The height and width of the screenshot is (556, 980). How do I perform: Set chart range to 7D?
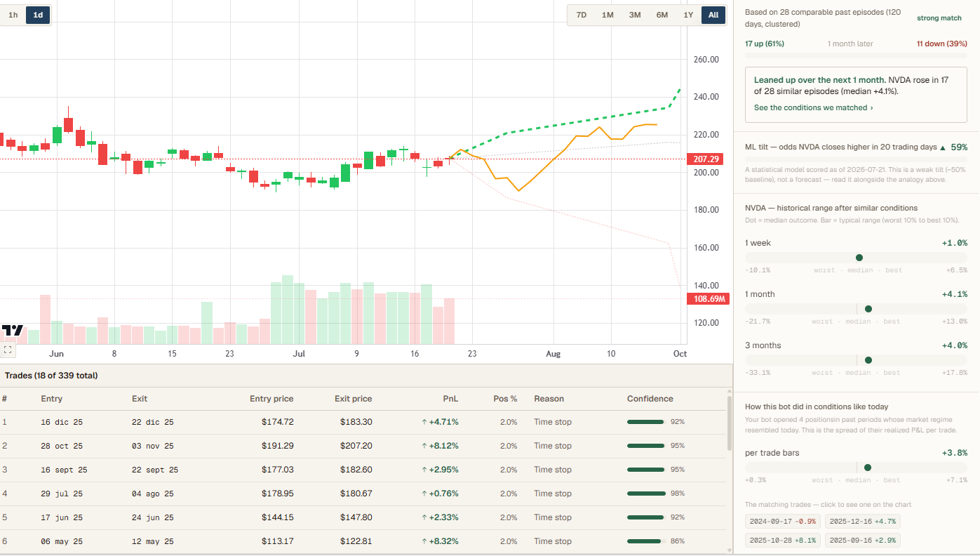pyautogui.click(x=581, y=15)
